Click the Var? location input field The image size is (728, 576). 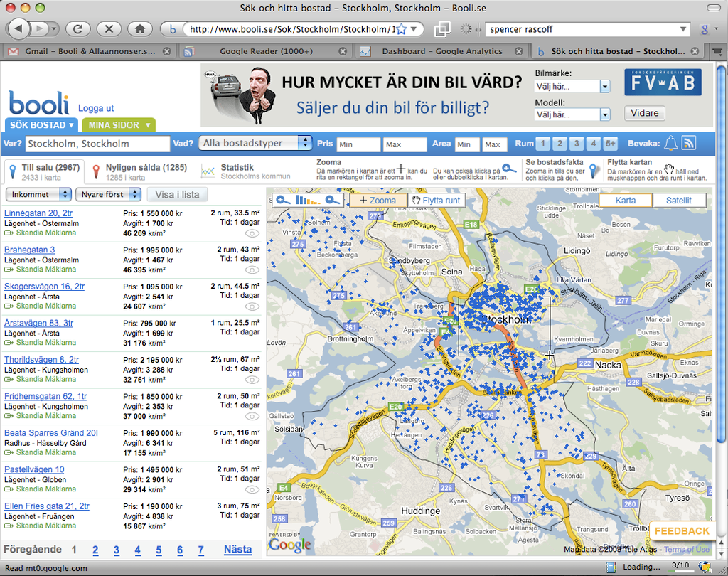[97, 144]
